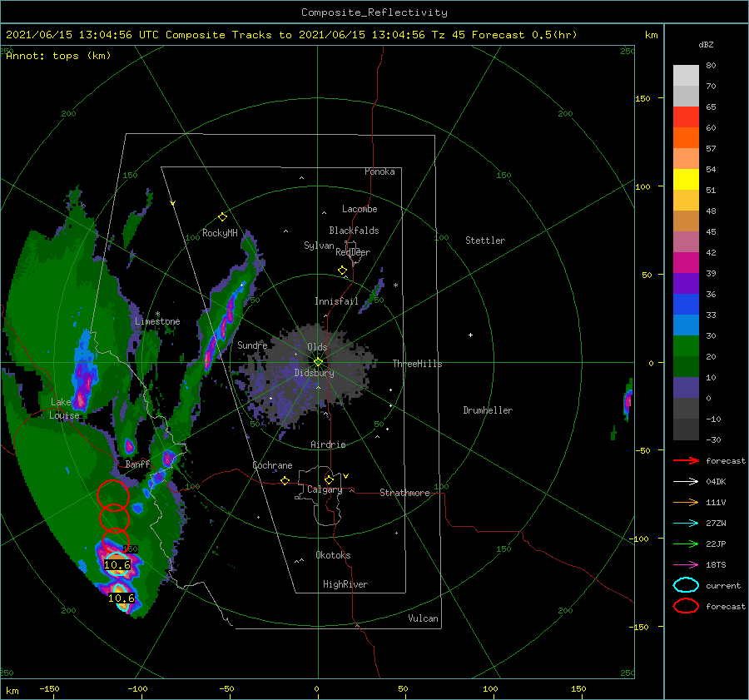The width and height of the screenshot is (749, 700).
Task: Click the RockyMH label
Action: coord(220,233)
